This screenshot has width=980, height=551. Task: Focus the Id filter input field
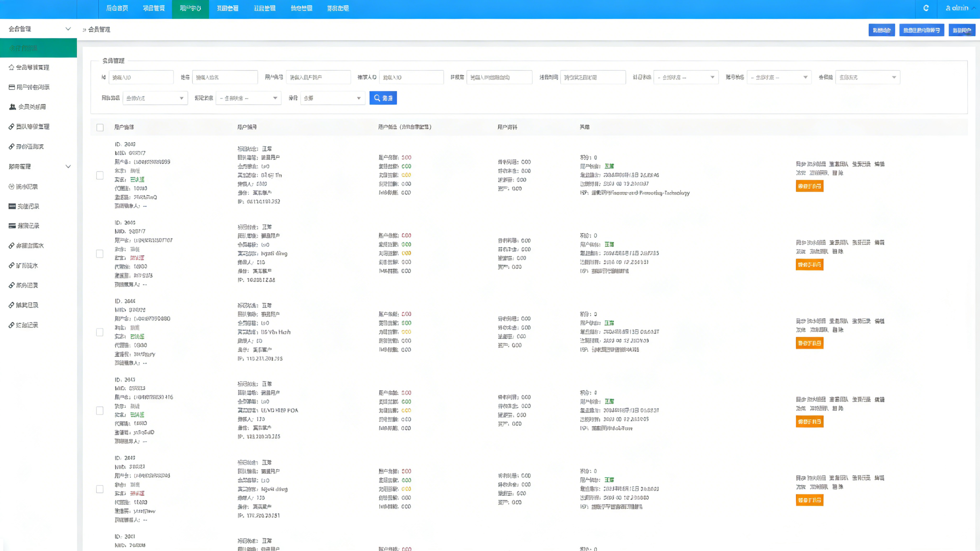(x=141, y=77)
